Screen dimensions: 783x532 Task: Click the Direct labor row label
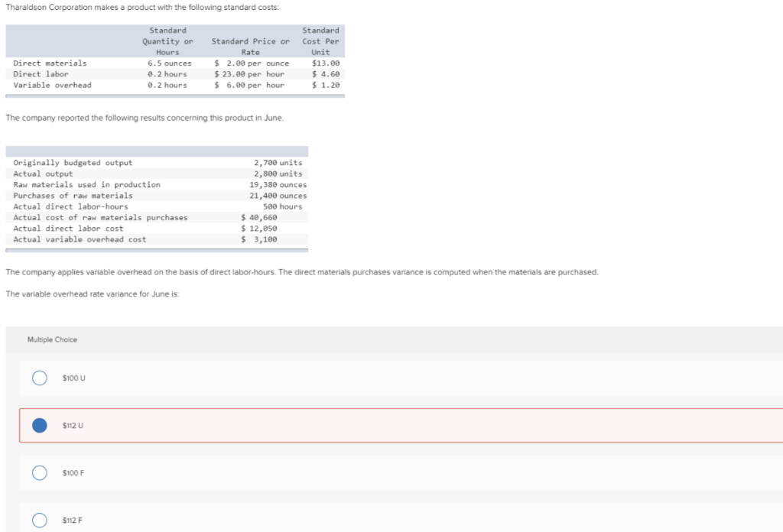[41, 74]
